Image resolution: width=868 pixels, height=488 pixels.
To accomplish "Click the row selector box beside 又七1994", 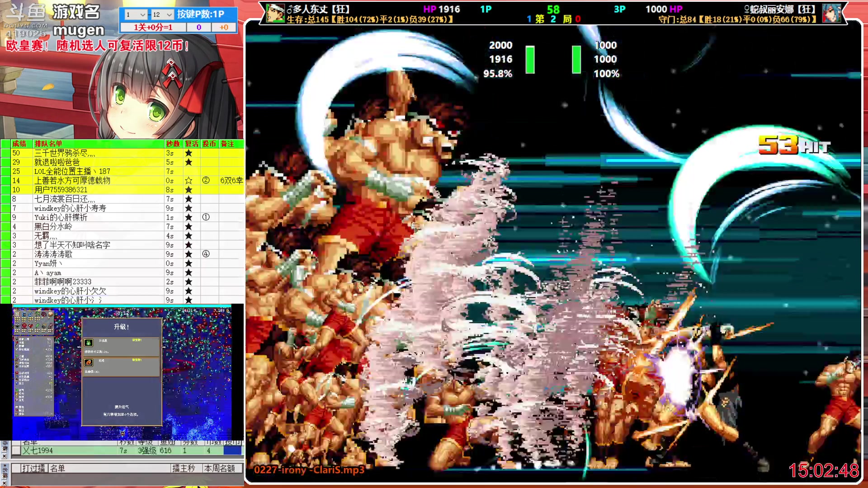I will 16,450.
